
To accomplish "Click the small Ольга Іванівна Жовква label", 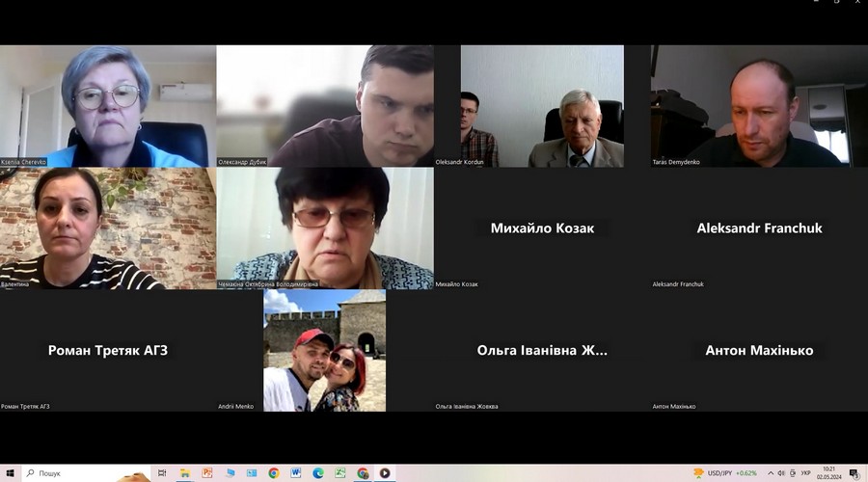I will [467, 406].
